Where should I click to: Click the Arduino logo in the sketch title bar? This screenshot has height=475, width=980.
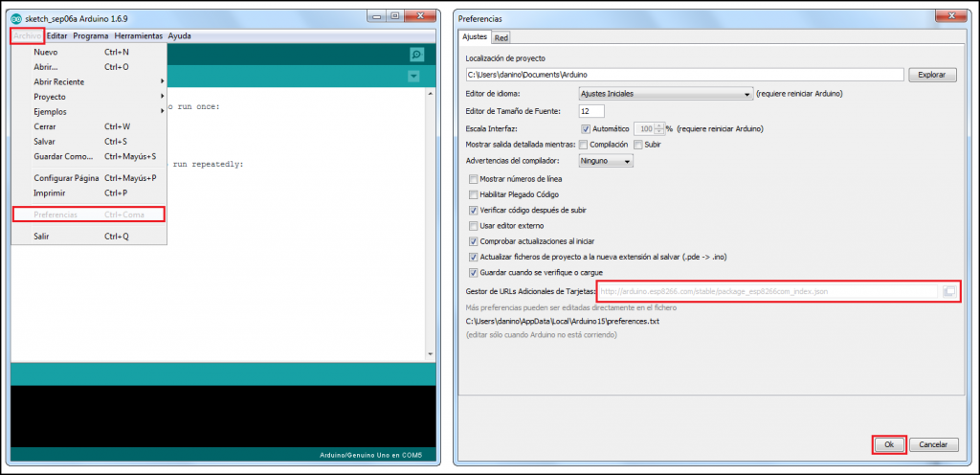17,18
